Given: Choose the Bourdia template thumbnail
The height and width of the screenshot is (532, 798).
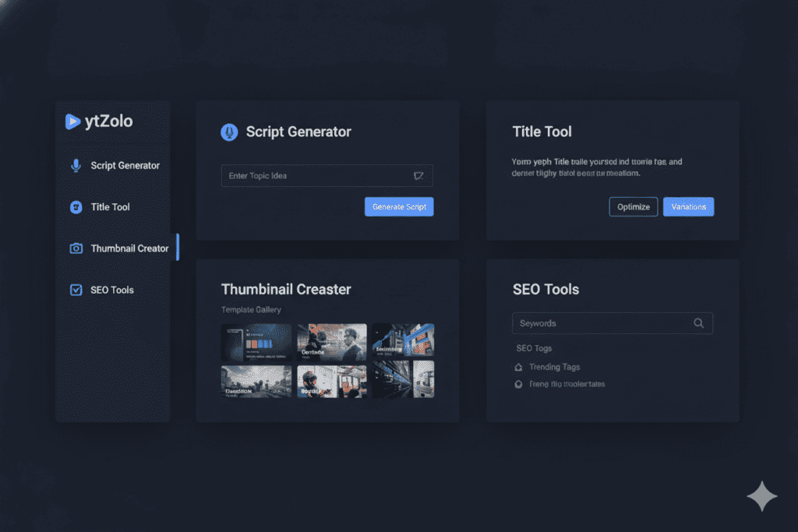Looking at the screenshot, I should click(x=331, y=382).
